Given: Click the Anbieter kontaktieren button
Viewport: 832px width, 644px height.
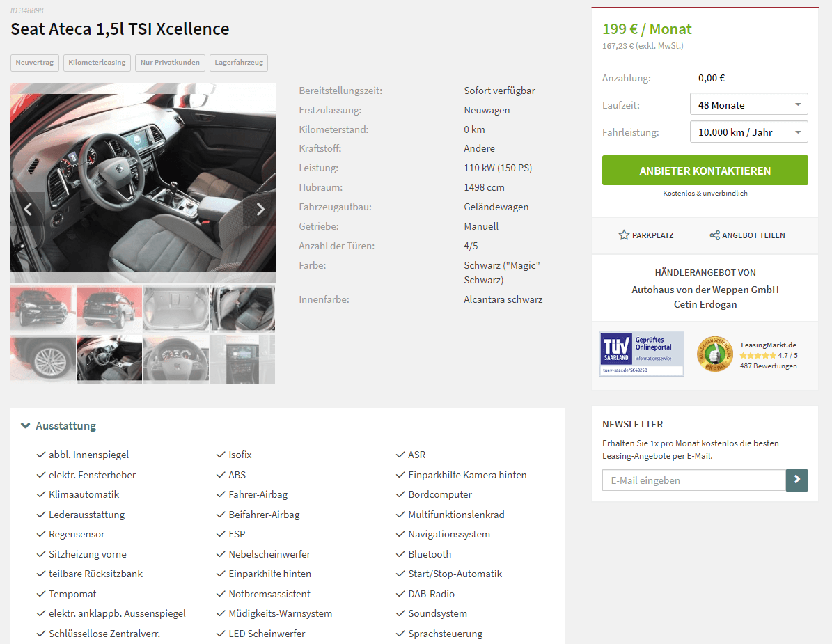Looking at the screenshot, I should click(x=705, y=171).
